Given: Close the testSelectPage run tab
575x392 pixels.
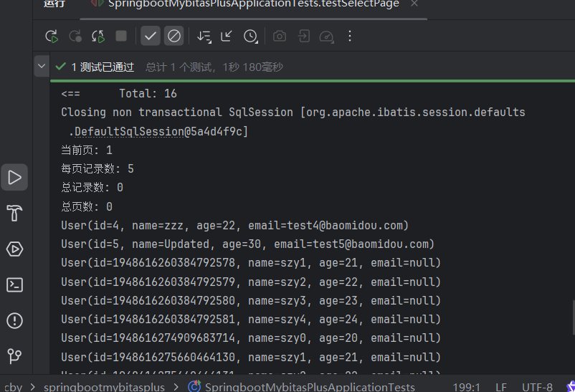Looking at the screenshot, I should pos(414,4).
